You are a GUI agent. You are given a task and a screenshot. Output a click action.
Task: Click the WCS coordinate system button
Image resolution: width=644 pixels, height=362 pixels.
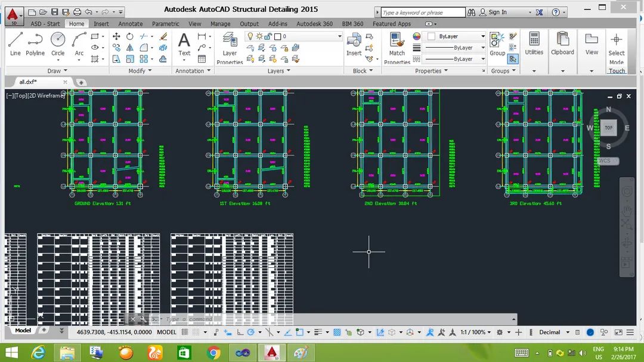(x=608, y=160)
